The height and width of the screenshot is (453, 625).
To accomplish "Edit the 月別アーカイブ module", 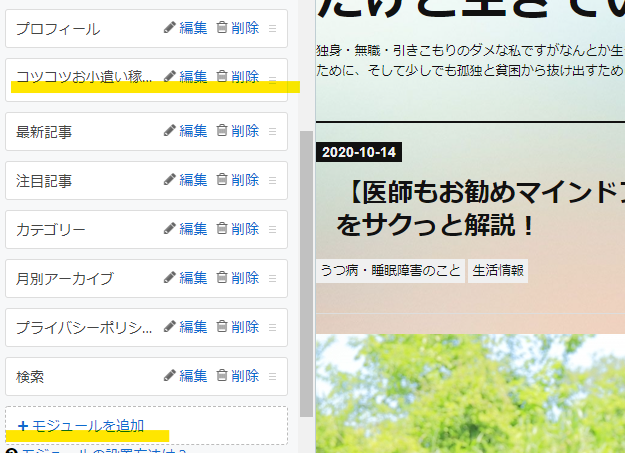I will pos(186,278).
